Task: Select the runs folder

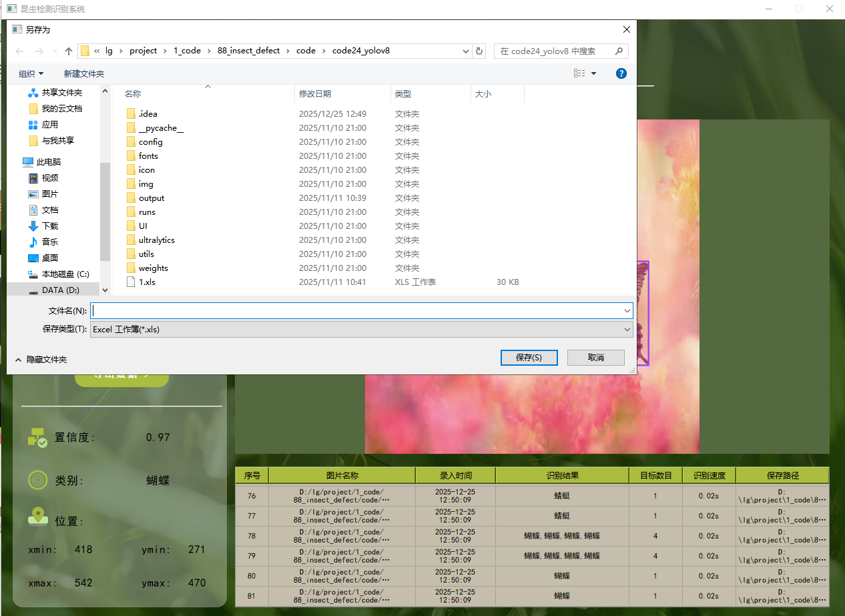Action: point(147,212)
